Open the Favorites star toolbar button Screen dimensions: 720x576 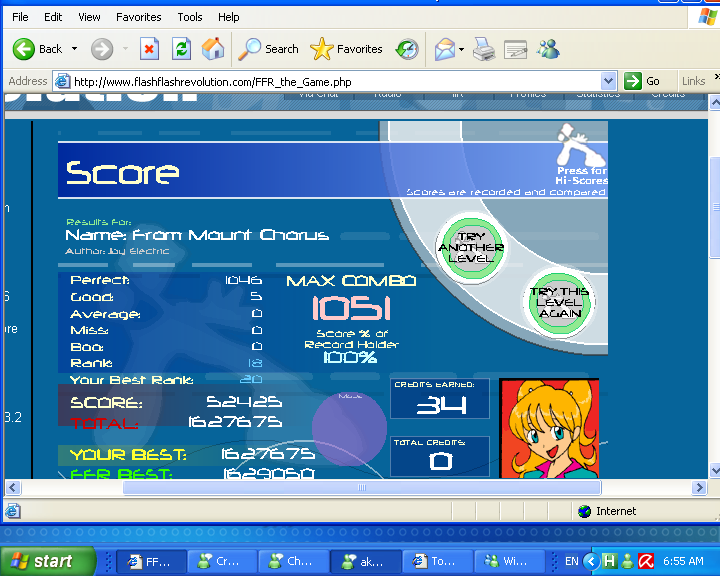[x=347, y=49]
